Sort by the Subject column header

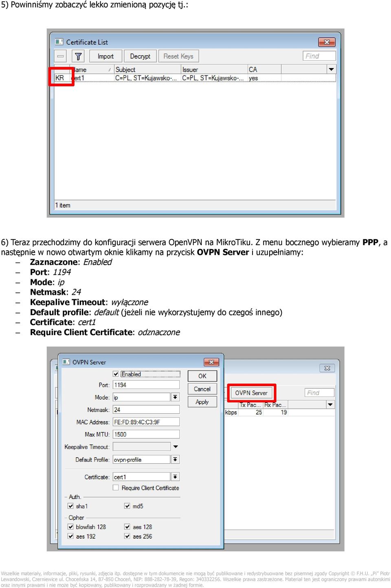point(147,70)
